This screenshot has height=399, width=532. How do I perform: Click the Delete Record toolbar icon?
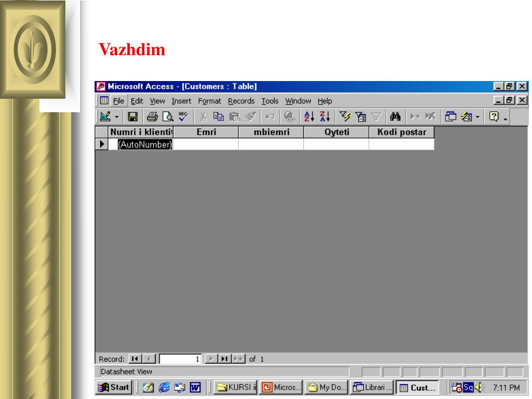coord(431,117)
